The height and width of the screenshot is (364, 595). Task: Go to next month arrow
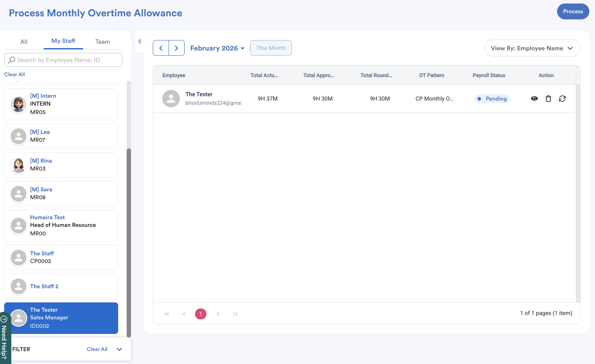pyautogui.click(x=177, y=48)
